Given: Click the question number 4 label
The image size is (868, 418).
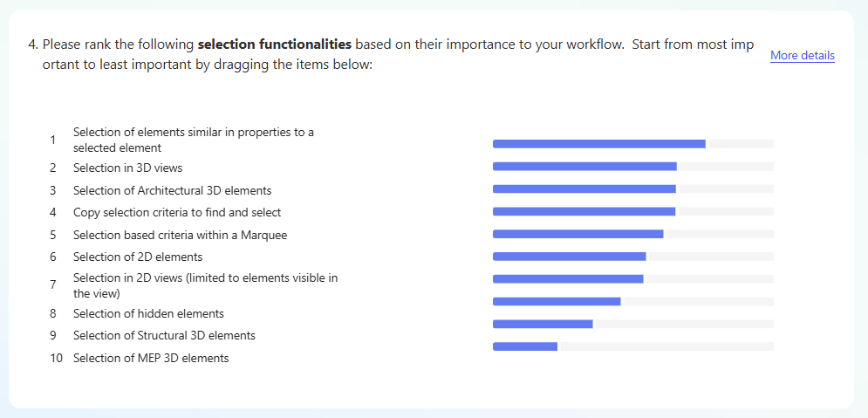Looking at the screenshot, I should coord(33,45).
